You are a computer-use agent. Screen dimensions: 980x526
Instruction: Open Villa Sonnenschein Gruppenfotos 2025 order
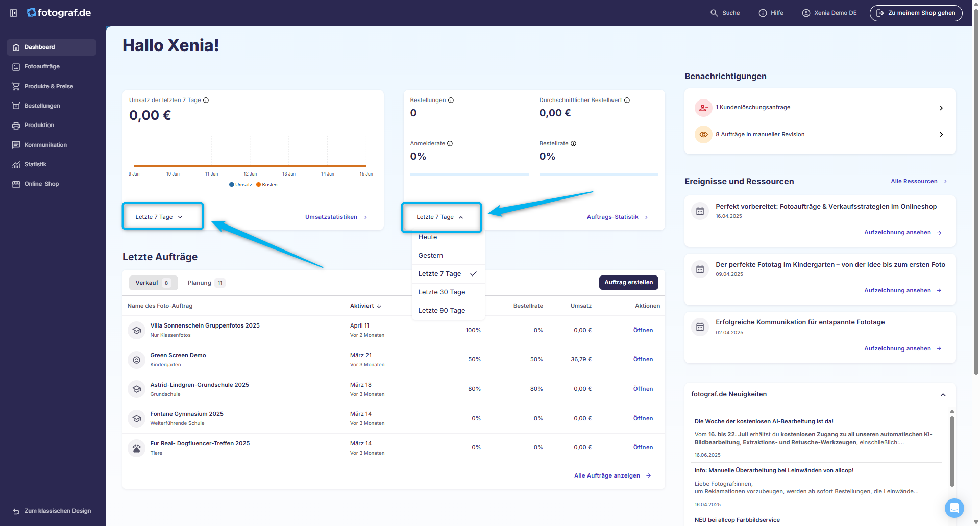[205, 325]
